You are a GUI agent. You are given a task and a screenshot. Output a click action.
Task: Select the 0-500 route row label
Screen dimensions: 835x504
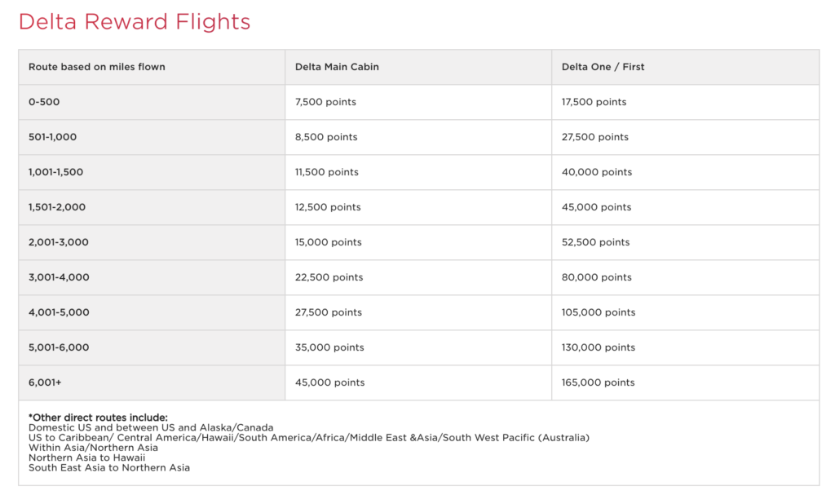click(44, 102)
